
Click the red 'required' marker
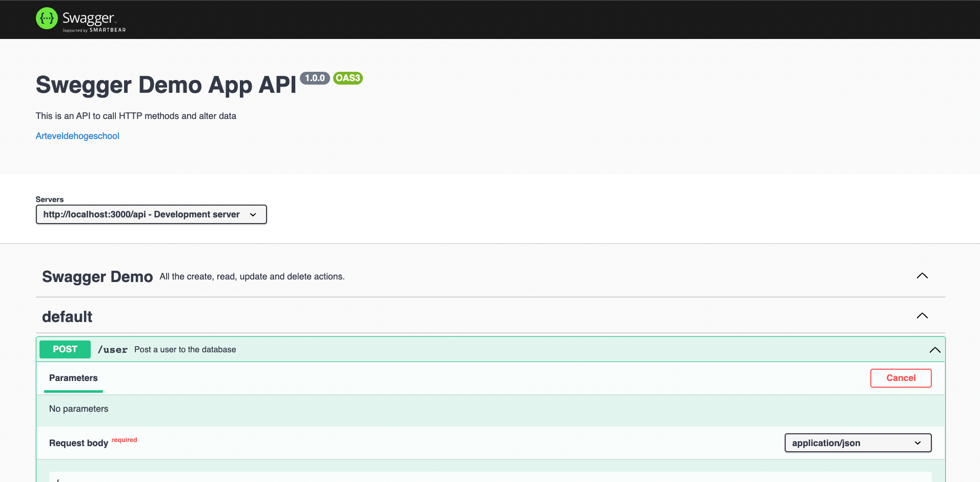pyautogui.click(x=125, y=440)
